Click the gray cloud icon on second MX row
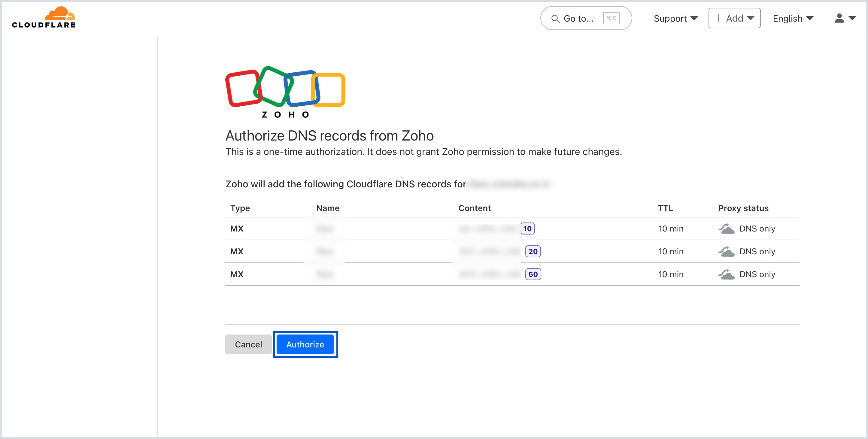The width and height of the screenshot is (868, 439). point(727,251)
